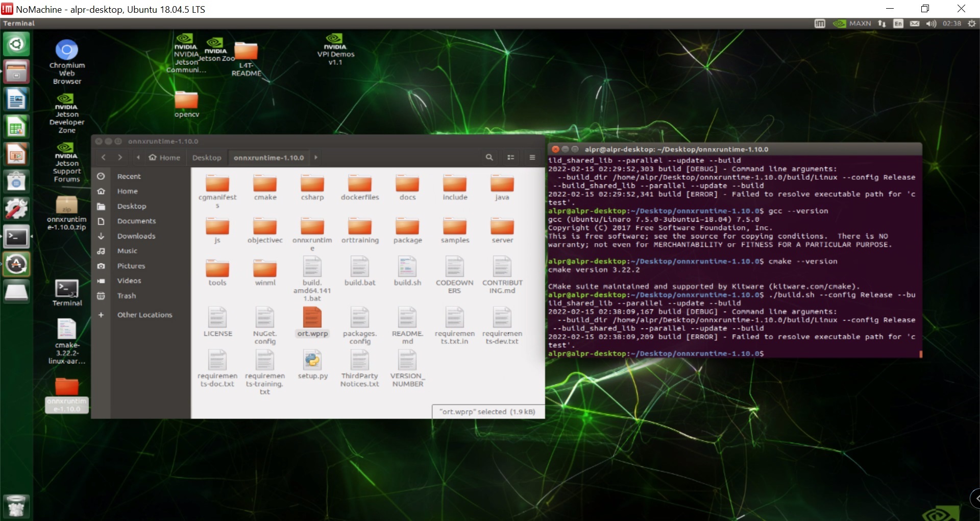Open the Terminal launcher in dock
Viewport: 980px width, 521px height.
point(16,236)
